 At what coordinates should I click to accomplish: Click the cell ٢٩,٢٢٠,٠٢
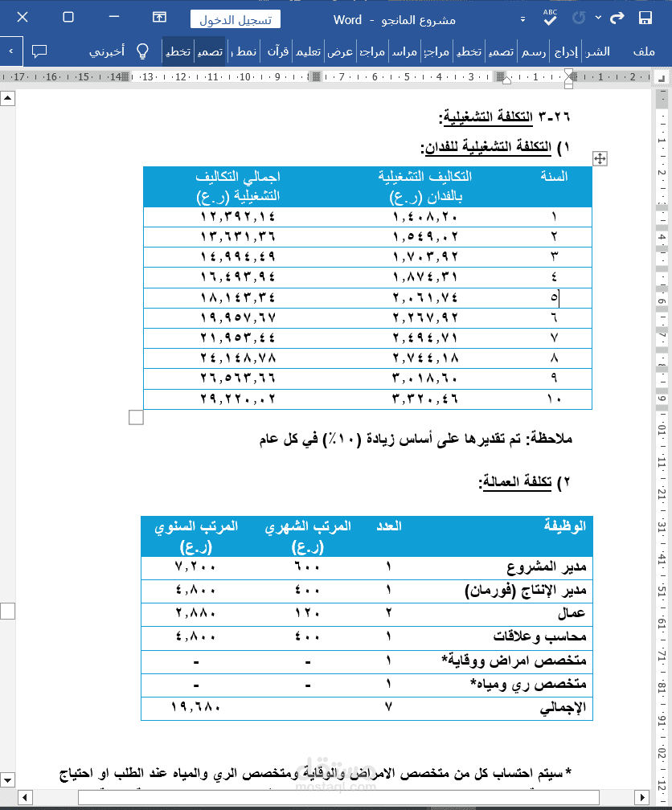click(x=238, y=399)
